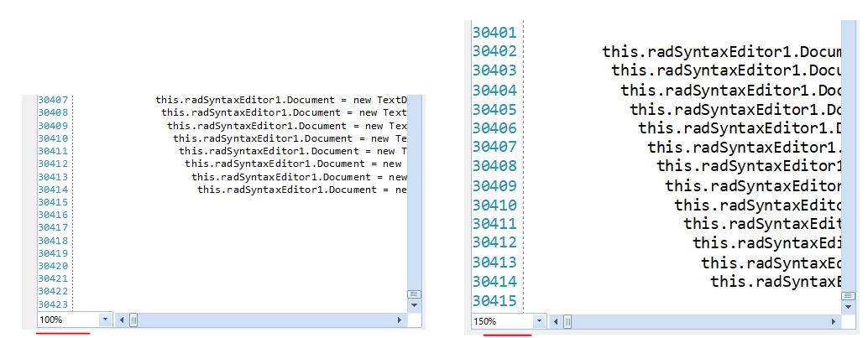Click code on line 30408 in 100% editor

(285, 113)
